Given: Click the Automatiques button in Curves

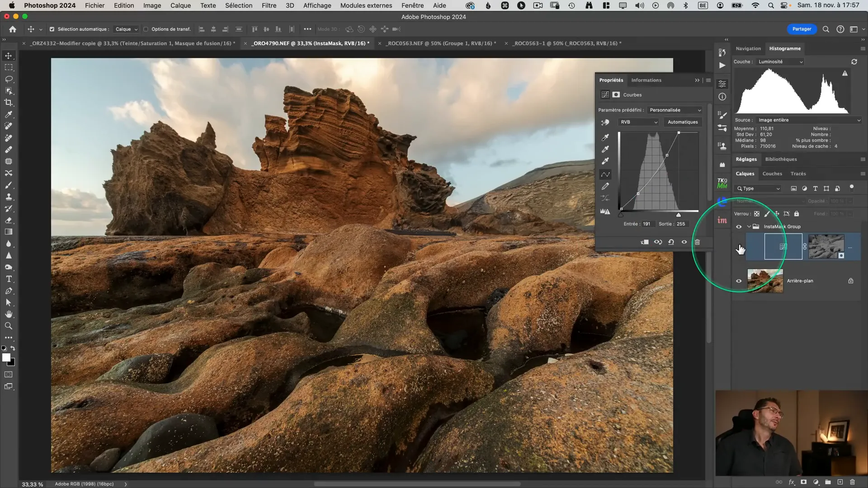Looking at the screenshot, I should [683, 122].
